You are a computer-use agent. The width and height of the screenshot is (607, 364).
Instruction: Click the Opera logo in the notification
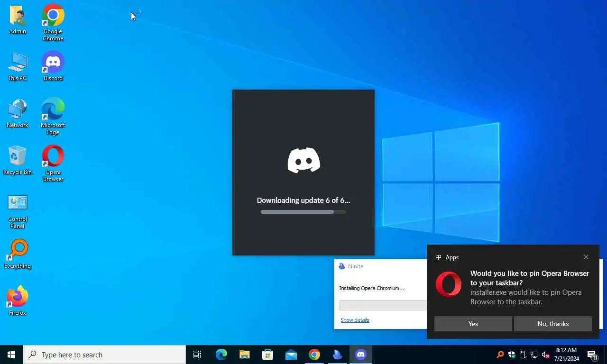pyautogui.click(x=448, y=284)
